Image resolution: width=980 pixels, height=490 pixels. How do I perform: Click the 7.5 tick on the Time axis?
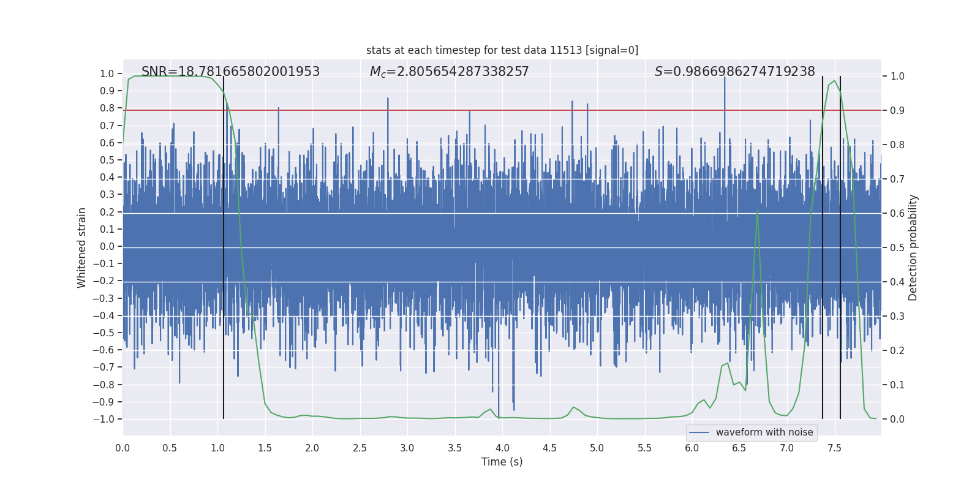834,448
